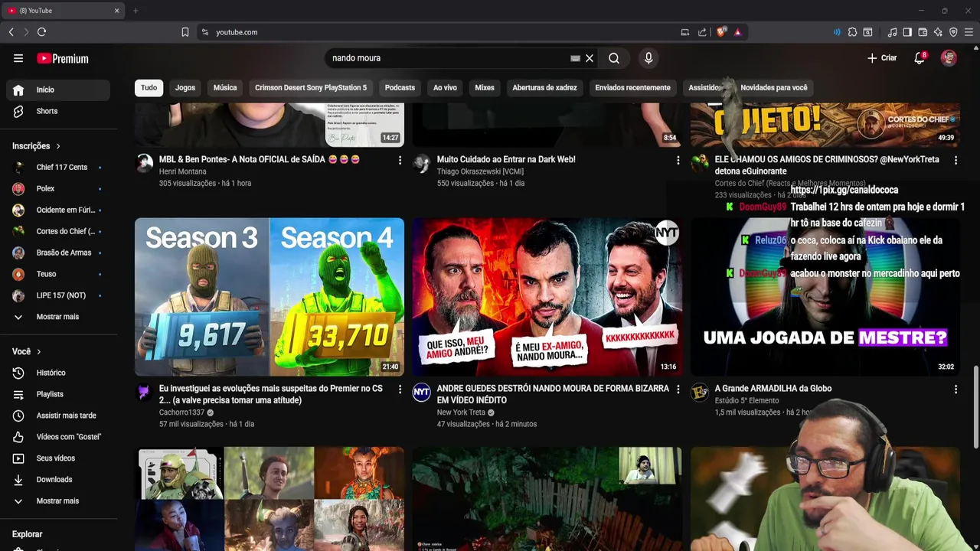
Task: Open the Leo AI sparkle icon in the toolbar
Action: coord(938,32)
